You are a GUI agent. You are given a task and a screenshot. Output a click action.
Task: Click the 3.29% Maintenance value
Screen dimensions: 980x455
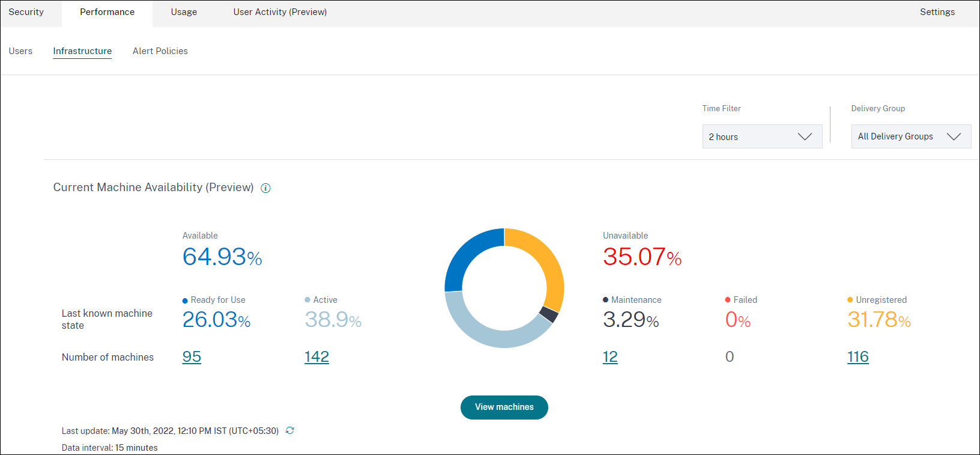tap(631, 320)
